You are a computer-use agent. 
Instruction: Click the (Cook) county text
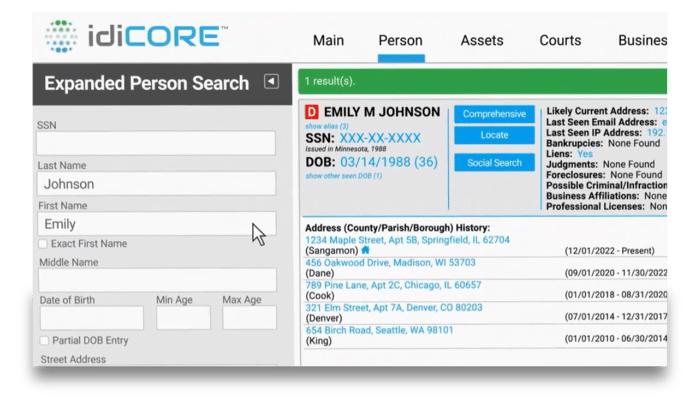point(320,296)
